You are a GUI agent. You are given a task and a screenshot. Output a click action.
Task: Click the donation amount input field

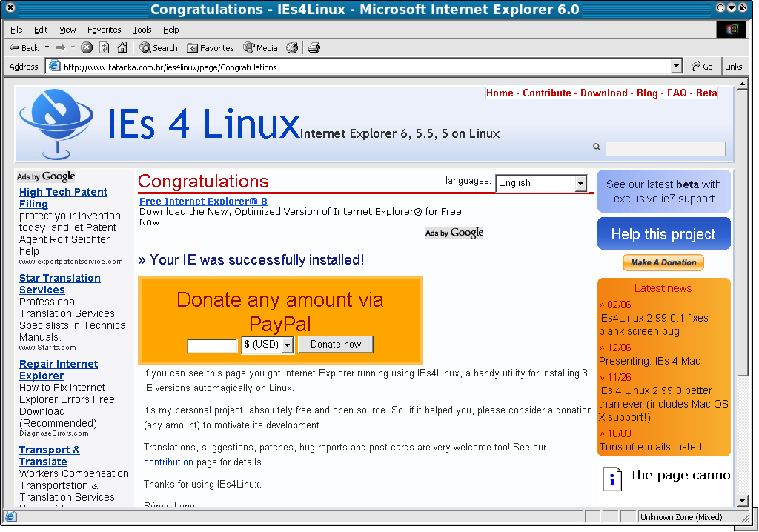213,345
